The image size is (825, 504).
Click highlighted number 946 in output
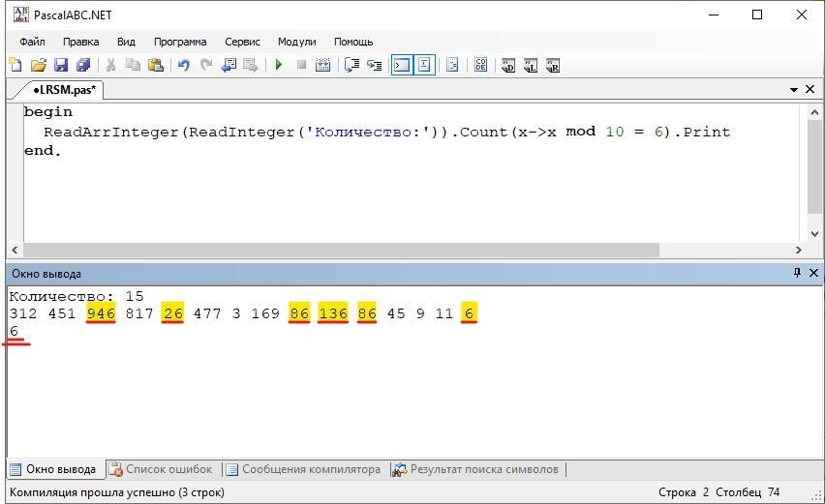[x=101, y=313]
